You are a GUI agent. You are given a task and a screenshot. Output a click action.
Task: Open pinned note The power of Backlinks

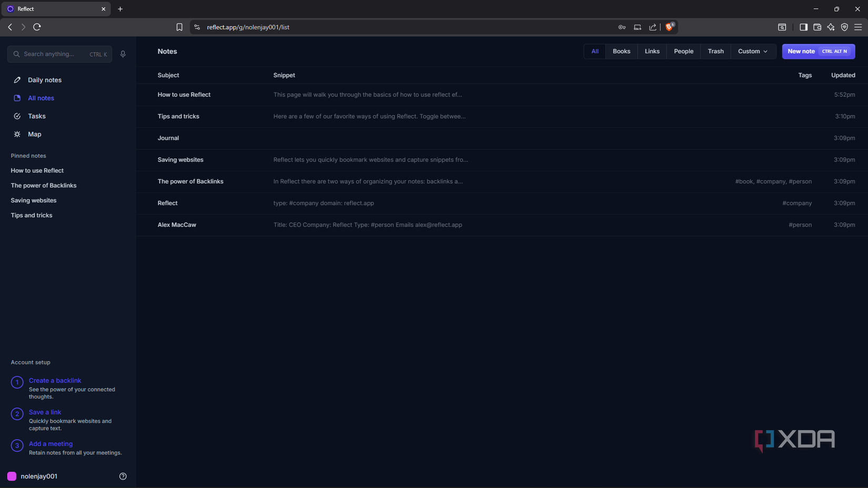[44, 186]
